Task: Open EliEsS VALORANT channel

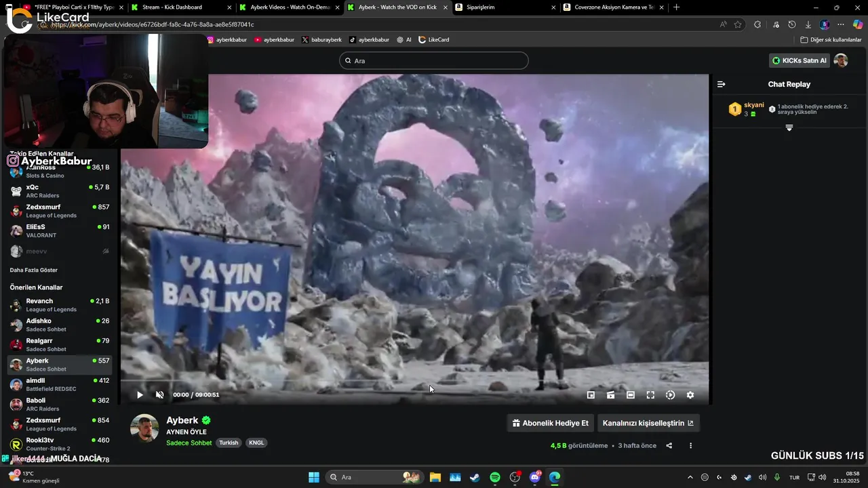Action: 60,231
